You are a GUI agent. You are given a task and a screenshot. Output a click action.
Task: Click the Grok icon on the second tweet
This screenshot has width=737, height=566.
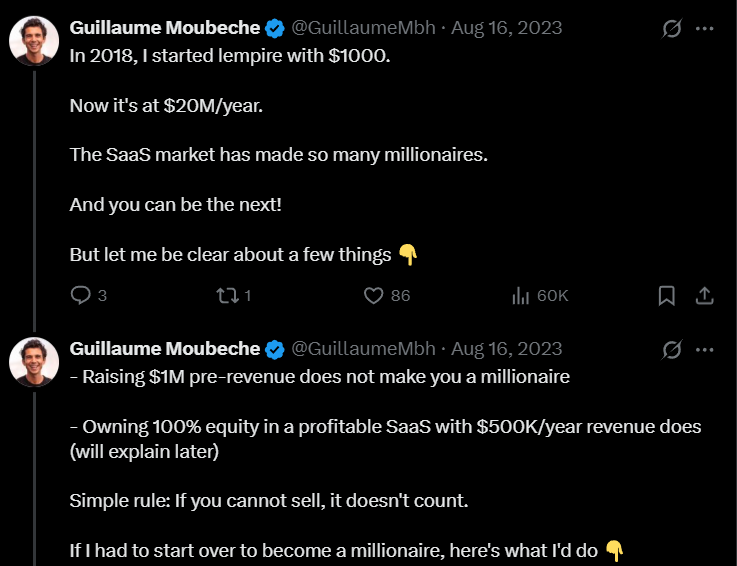[x=672, y=349]
